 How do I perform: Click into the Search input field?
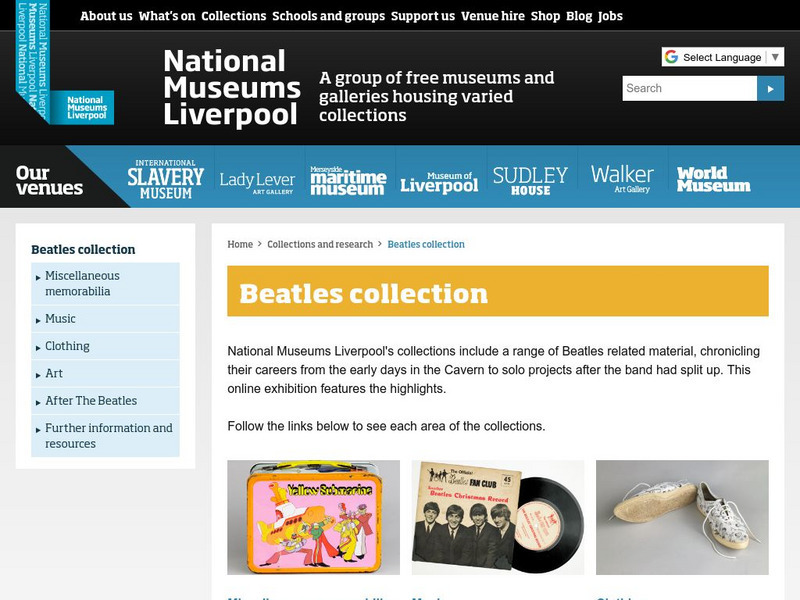click(x=689, y=89)
